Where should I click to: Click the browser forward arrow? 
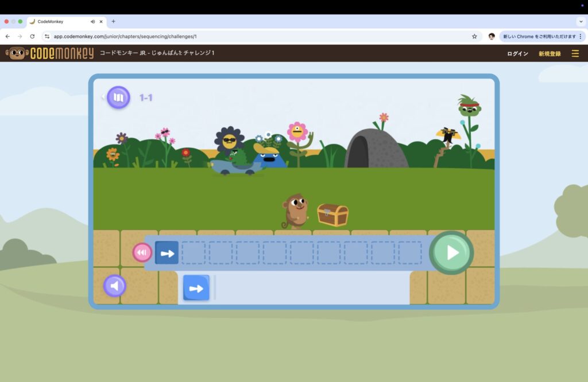click(20, 36)
